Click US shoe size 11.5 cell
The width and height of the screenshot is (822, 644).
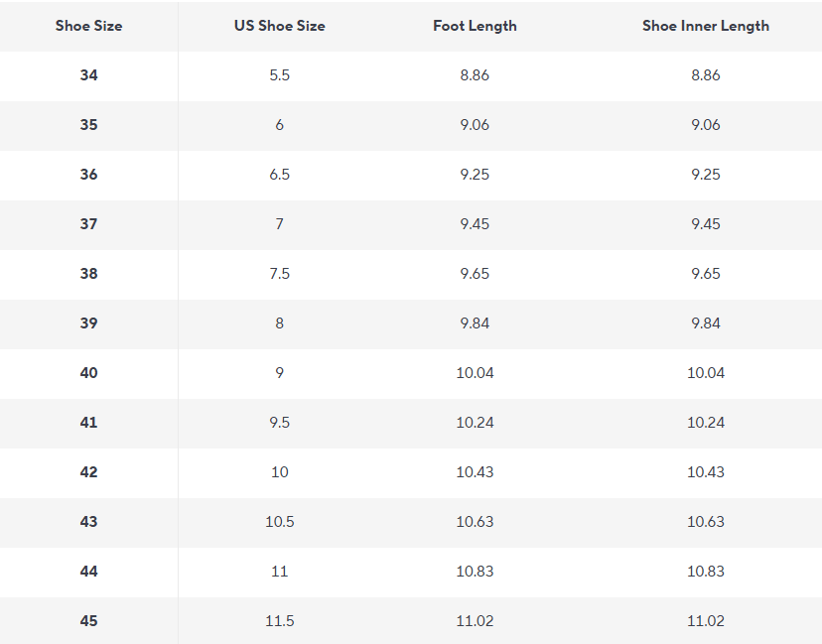(x=279, y=620)
